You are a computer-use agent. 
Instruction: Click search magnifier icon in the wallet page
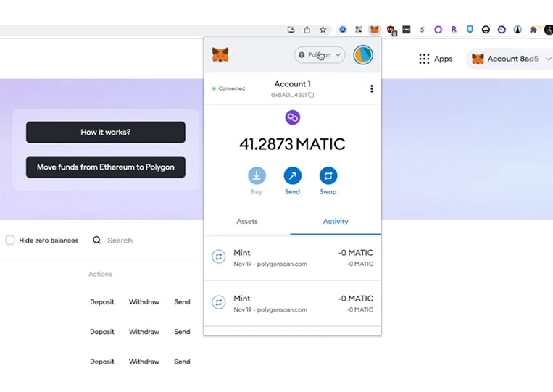tap(96, 241)
